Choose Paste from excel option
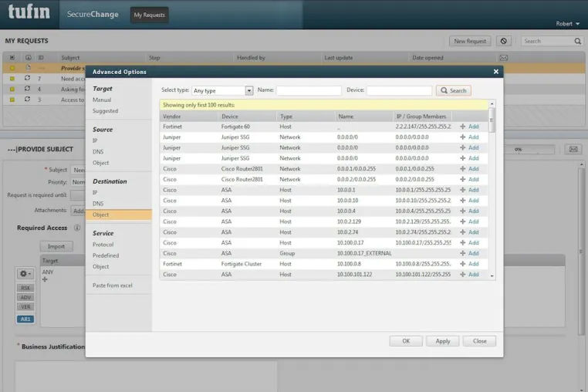588x392 pixels. (x=113, y=286)
